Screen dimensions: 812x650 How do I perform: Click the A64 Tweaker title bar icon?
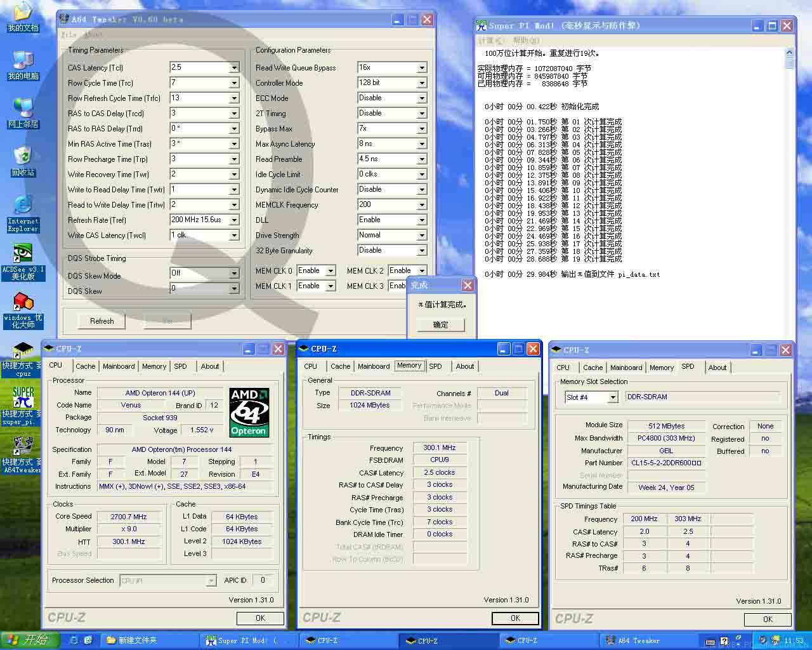pos(63,20)
